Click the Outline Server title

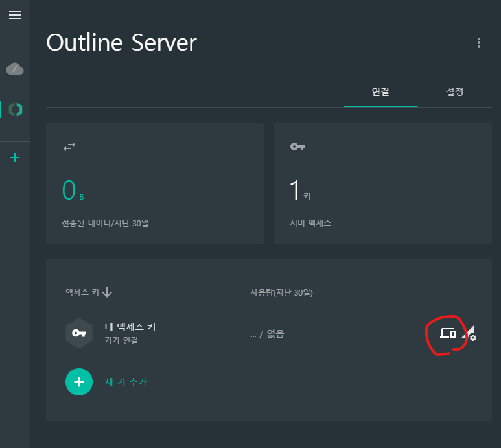[x=121, y=43]
